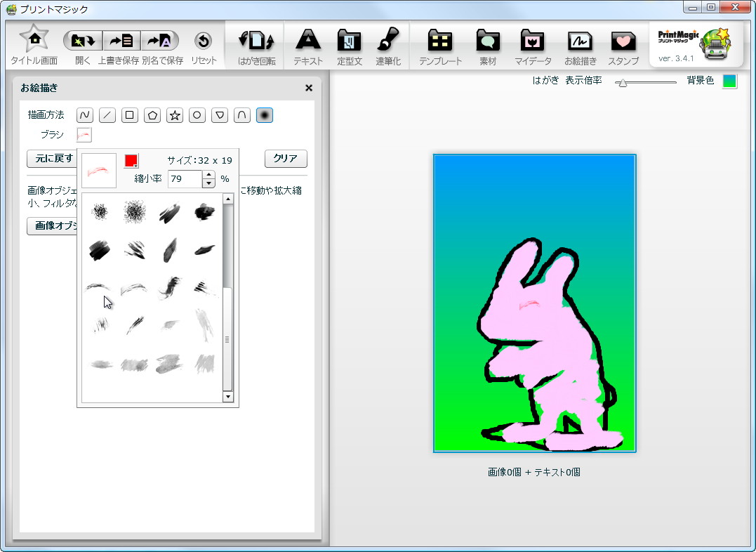Image resolution: width=756 pixels, height=552 pixels.
Task: Choose the faint smudge brush in fourth row
Action: coord(170,324)
